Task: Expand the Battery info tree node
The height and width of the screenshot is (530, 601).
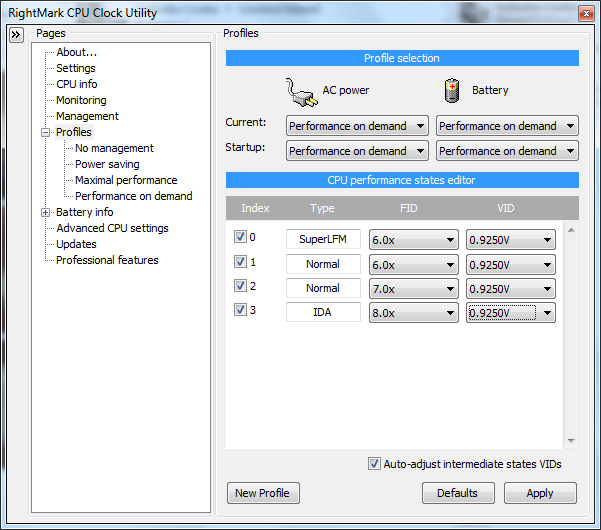Action: (x=46, y=212)
